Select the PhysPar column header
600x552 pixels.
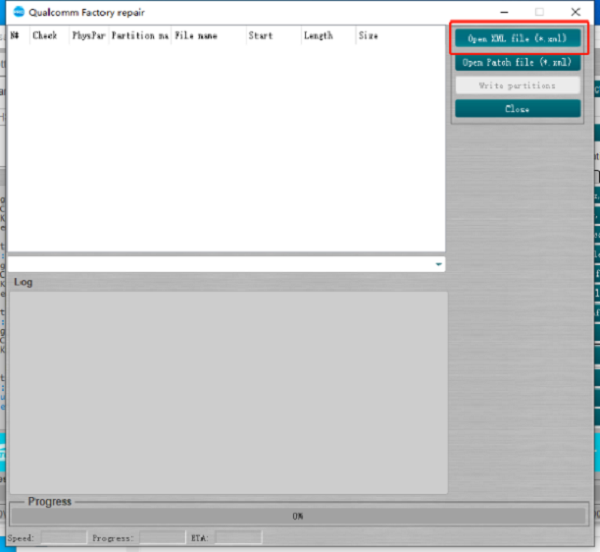pyautogui.click(x=89, y=36)
